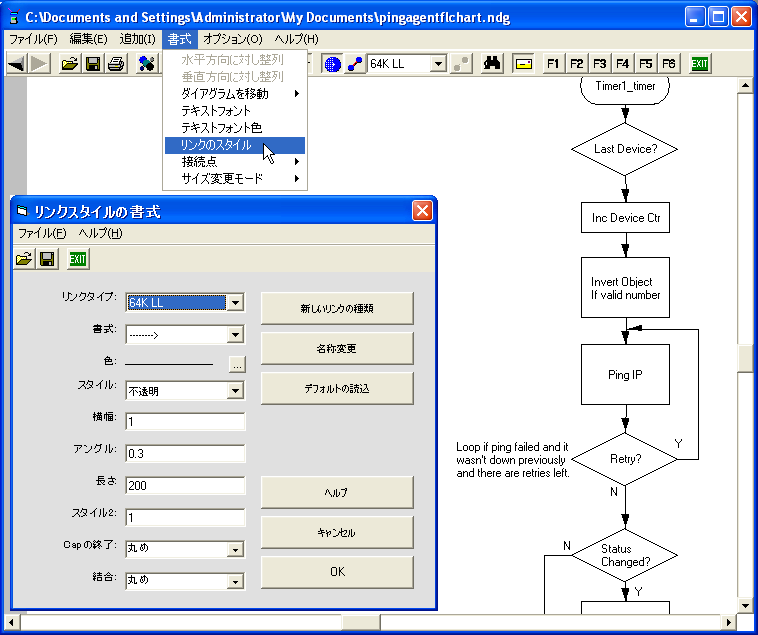
Task: Click the F2 toolbar button
Action: pyautogui.click(x=577, y=63)
